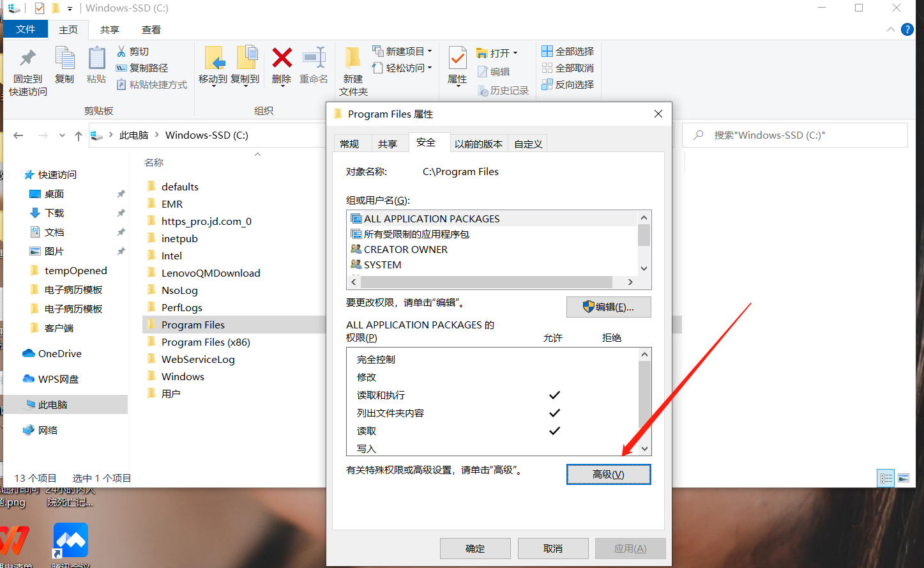
Task: Switch to the Share ribbon tab
Action: point(110,29)
